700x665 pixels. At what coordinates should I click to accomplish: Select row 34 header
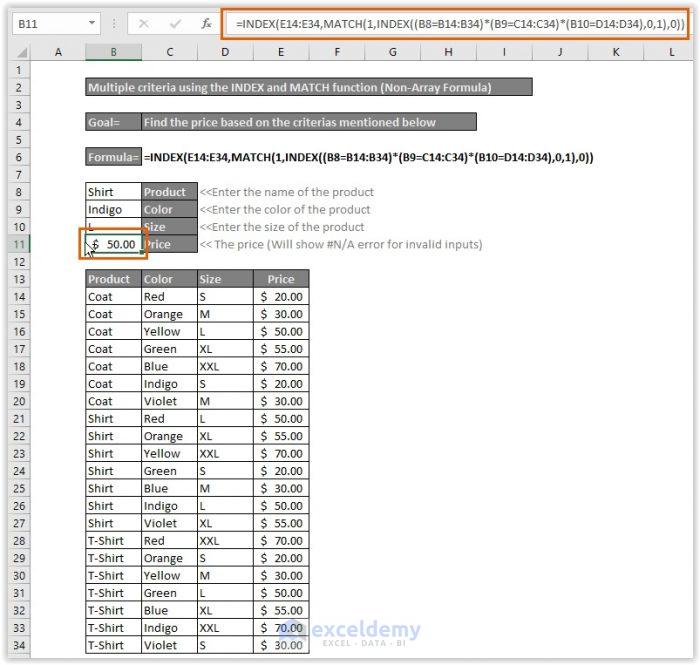pos(19,645)
